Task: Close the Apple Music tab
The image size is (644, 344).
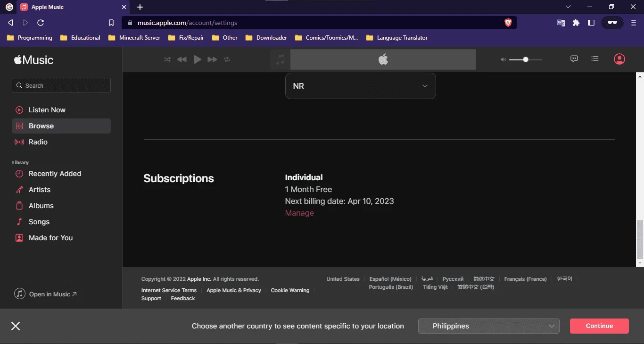Action: pos(124,7)
